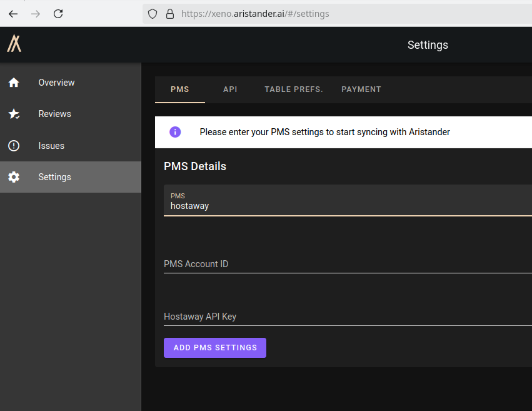Image resolution: width=532 pixels, height=411 pixels.
Task: Select Settings in the sidebar
Action: pos(71,177)
